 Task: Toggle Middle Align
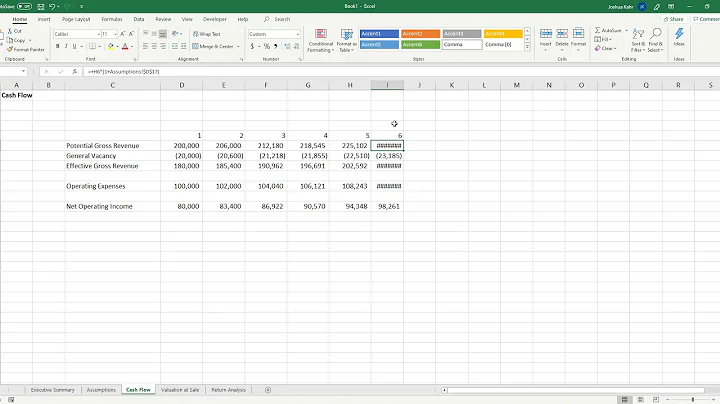point(154,34)
